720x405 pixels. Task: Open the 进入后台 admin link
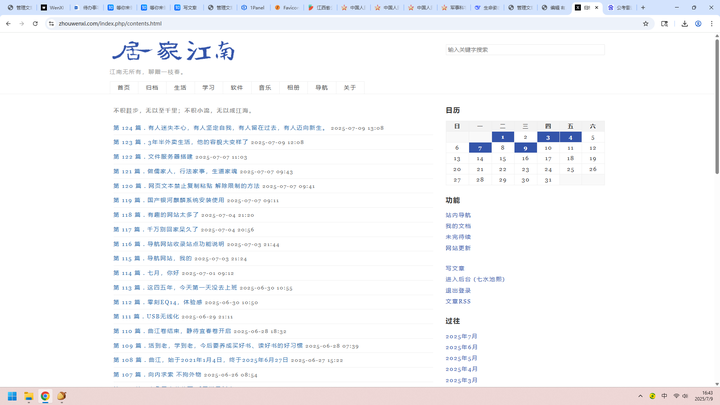pos(475,279)
